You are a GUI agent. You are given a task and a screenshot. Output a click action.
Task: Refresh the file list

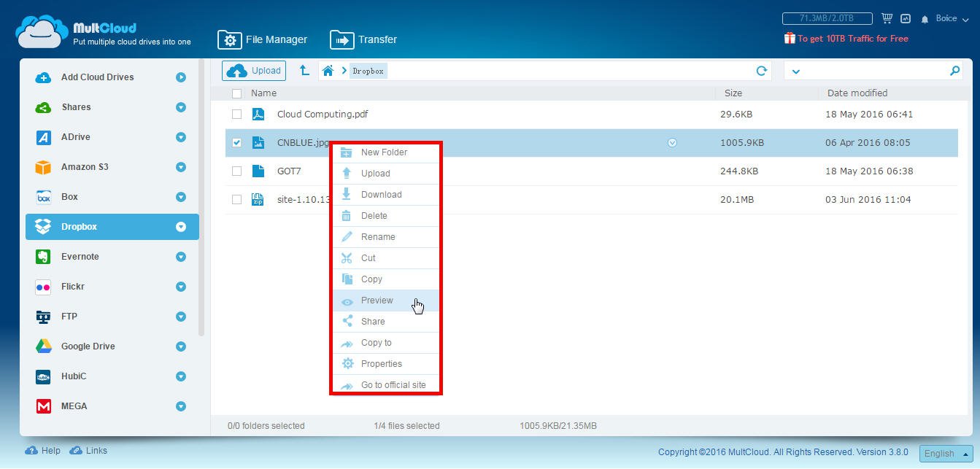[x=761, y=71]
